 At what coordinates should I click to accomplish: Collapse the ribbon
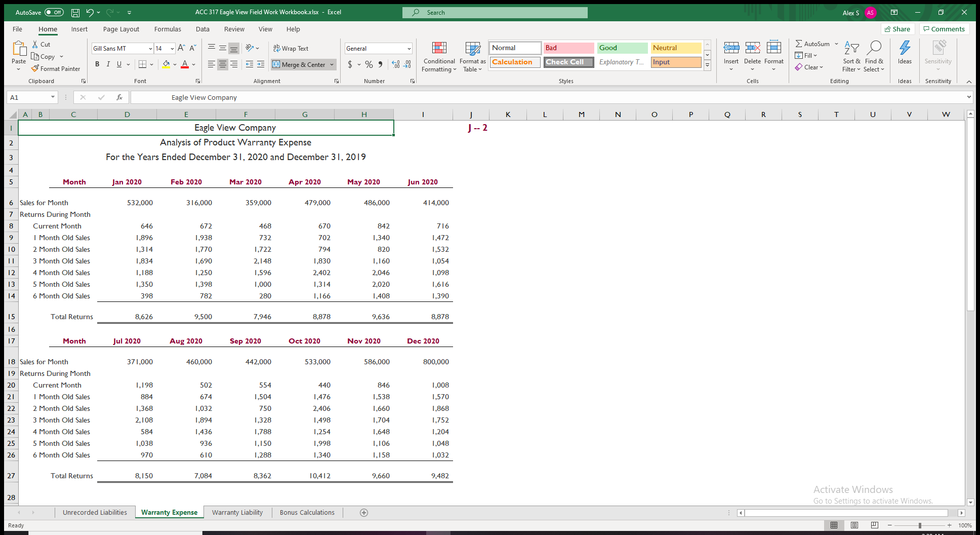969,81
